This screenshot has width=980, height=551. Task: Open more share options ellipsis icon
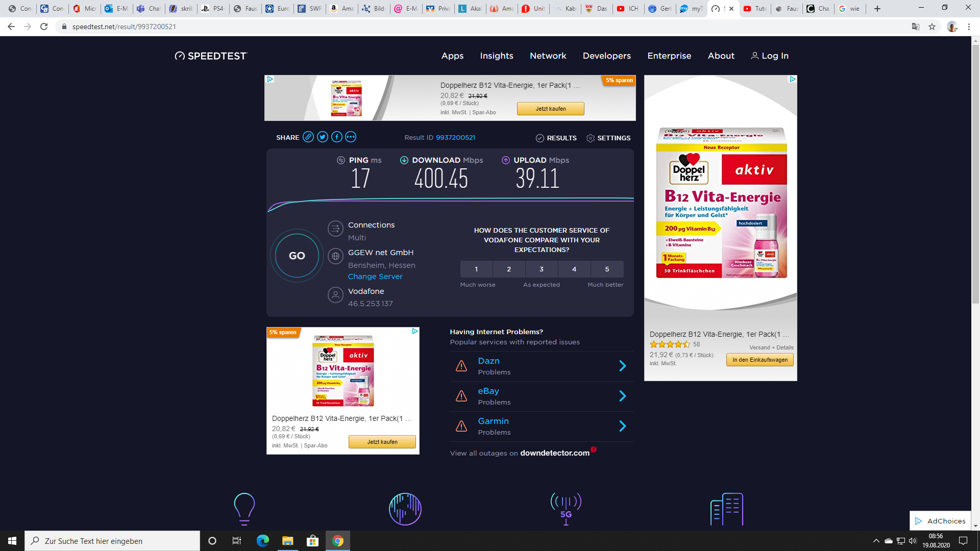350,137
